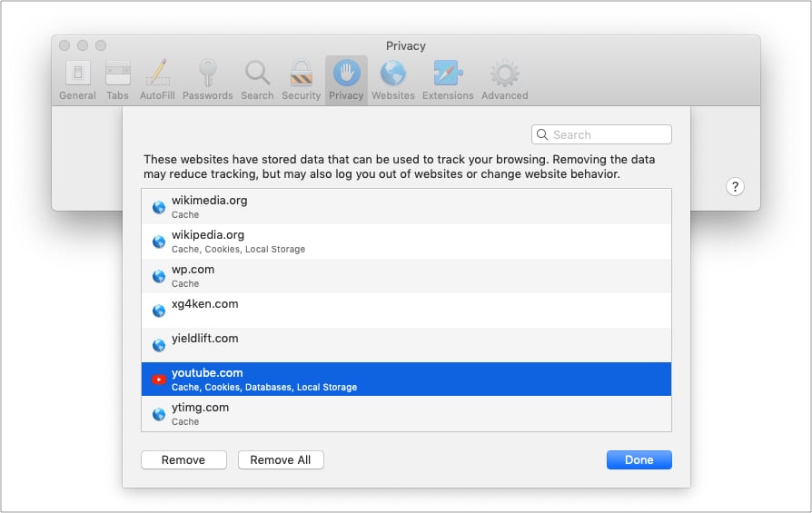Open the Advanced gear icon
This screenshot has height=513, width=812.
505,73
